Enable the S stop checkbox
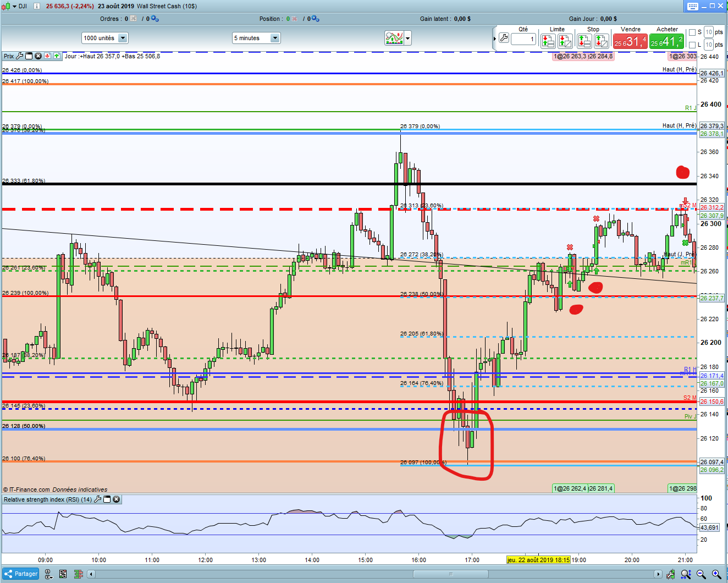 pos(692,32)
